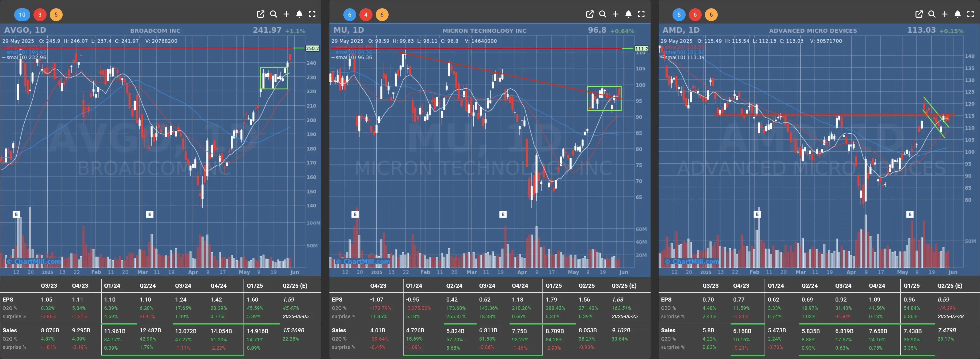The width and height of the screenshot is (980, 359).
Task: Click MU Q2/25 Sales value 8.053B
Action: (x=588, y=330)
